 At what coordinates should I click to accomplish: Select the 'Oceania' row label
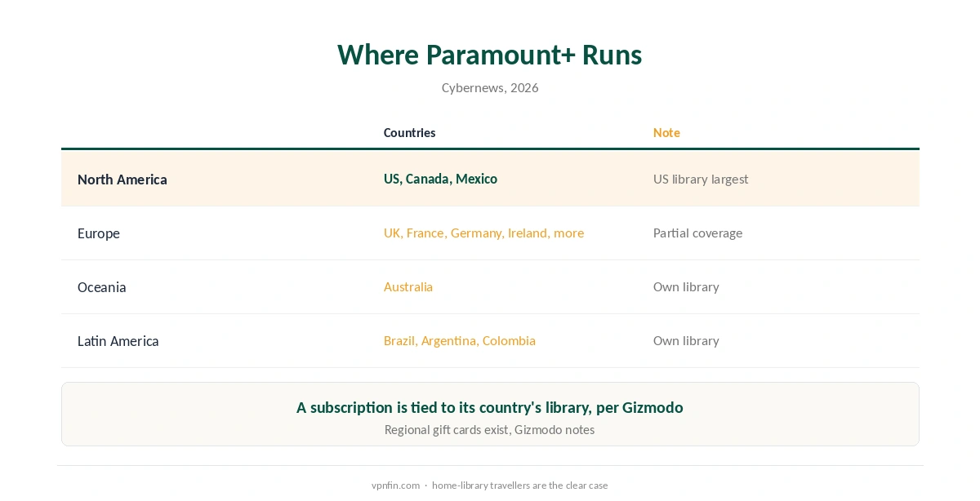coord(102,287)
